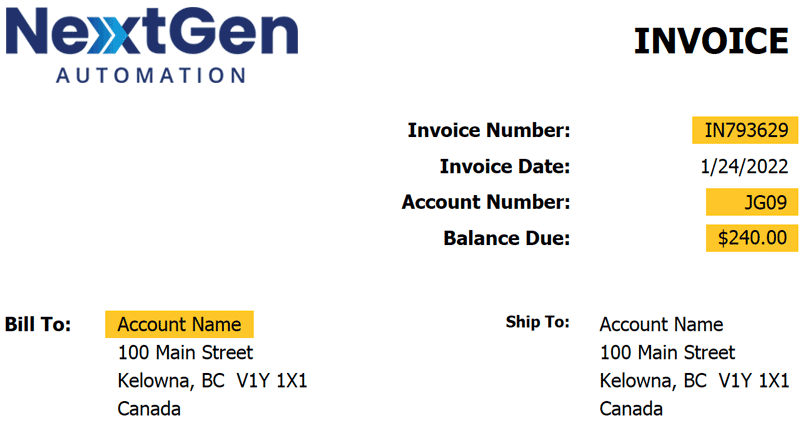Screen dimensions: 800x437
Task: Click the highlighted $240.00 balance amount
Action: 752,238
